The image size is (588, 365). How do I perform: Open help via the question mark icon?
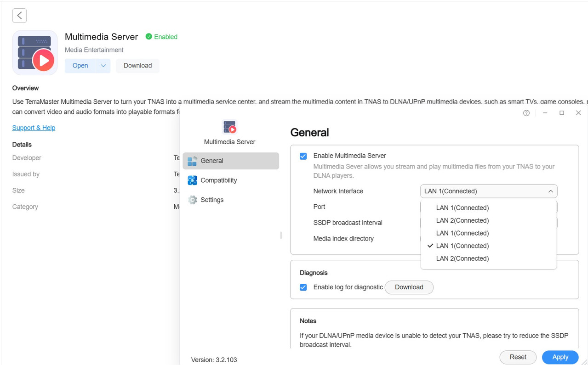[526, 113]
